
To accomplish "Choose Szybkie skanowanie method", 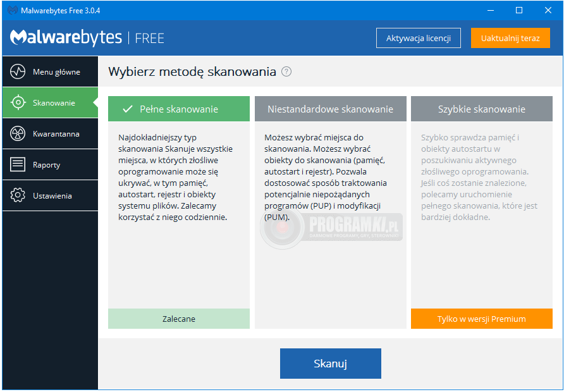I will pos(482,109).
